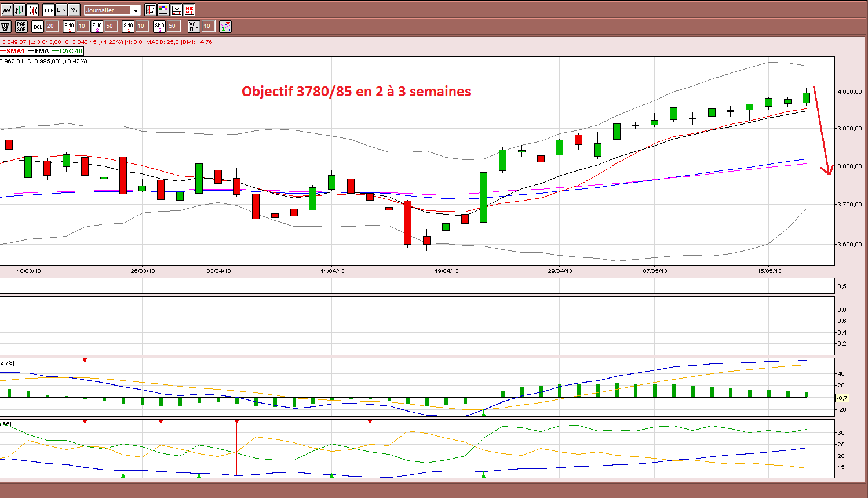Switch to line chart display
868x498 pixels.
[6, 10]
